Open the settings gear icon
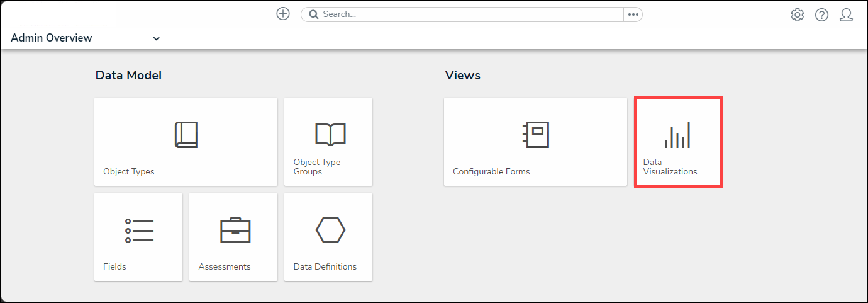The width and height of the screenshot is (868, 303). point(798,15)
